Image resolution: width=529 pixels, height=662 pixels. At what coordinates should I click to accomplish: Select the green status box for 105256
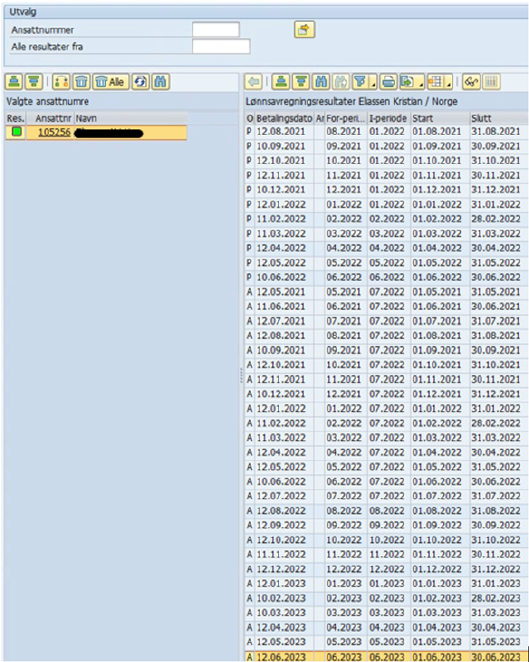coord(16,132)
